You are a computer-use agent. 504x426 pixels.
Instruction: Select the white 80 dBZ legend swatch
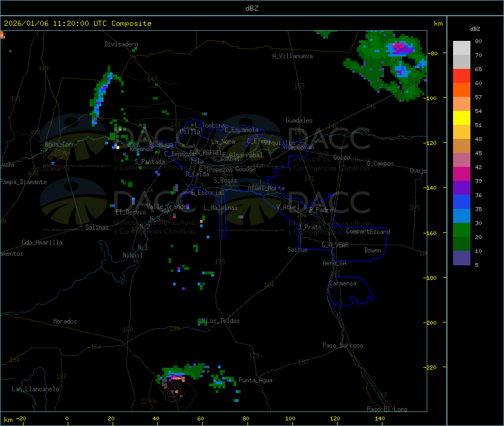461,48
